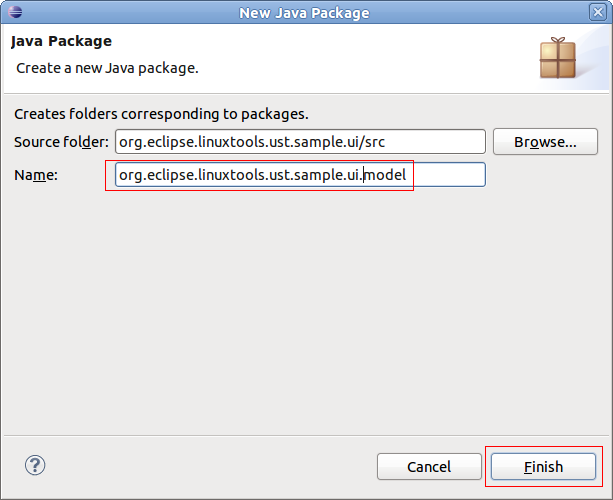Open help with the question mark icon
Image resolution: width=613 pixels, height=500 pixels.
[35, 465]
